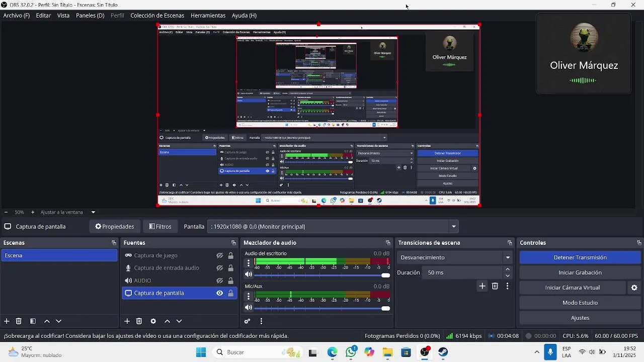Adjust Audio del escritorio volume slider
This screenshot has height=362, width=644.
pos(323,275)
